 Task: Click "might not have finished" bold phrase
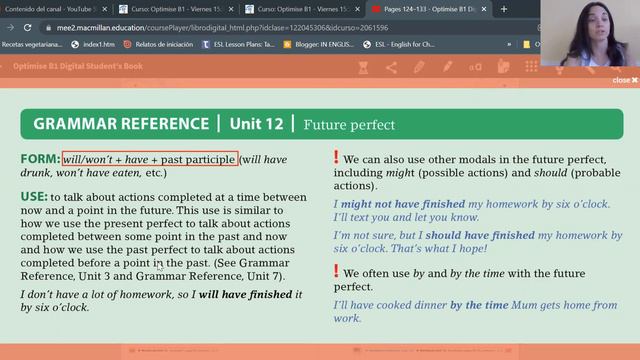[403, 204]
